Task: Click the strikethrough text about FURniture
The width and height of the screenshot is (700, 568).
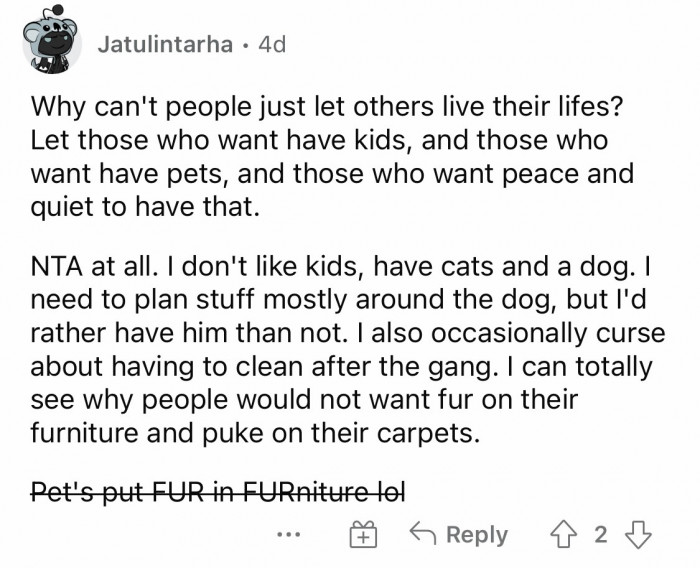Action: tap(218, 492)
